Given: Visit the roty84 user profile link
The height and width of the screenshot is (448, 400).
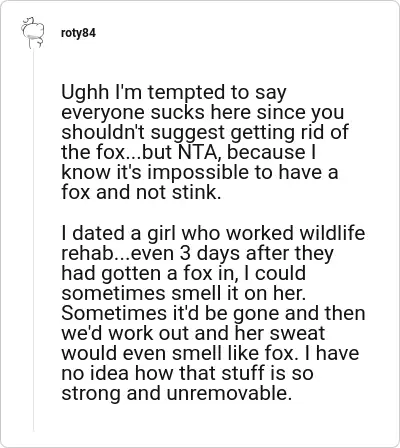Looking at the screenshot, I should coord(78,33).
